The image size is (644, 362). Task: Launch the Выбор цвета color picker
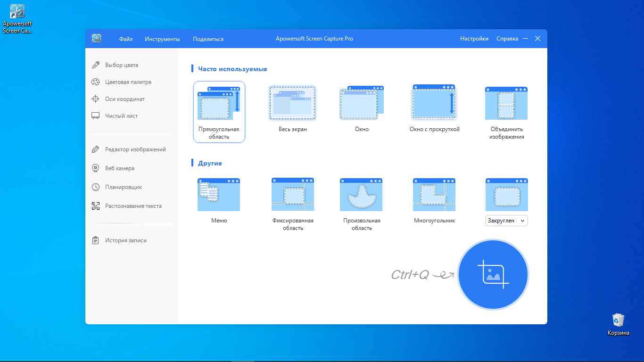pyautogui.click(x=121, y=65)
